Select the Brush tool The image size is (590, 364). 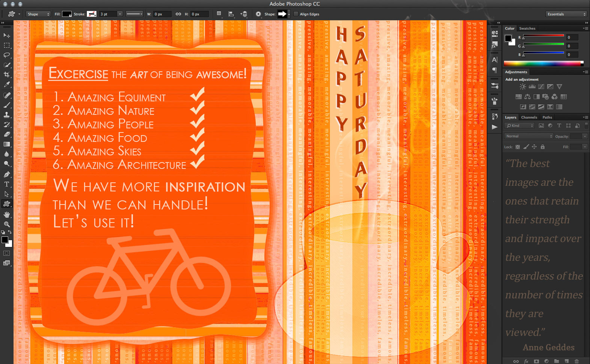[6, 105]
